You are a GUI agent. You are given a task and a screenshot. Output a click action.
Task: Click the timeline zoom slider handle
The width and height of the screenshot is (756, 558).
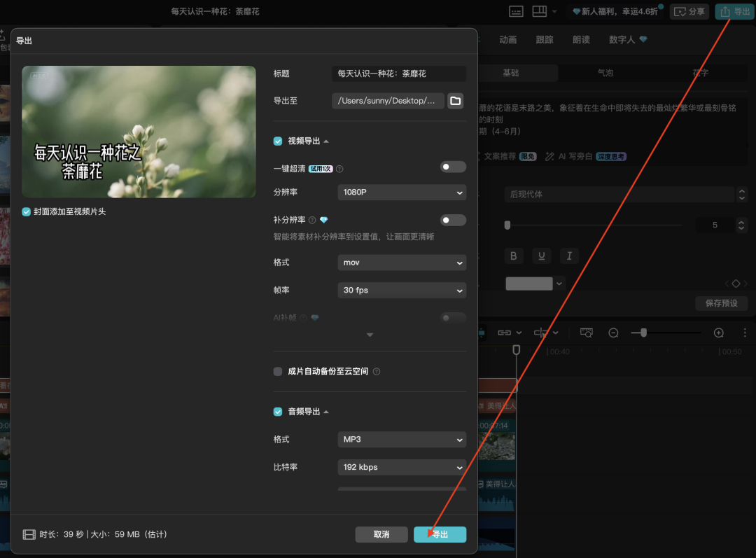(643, 333)
